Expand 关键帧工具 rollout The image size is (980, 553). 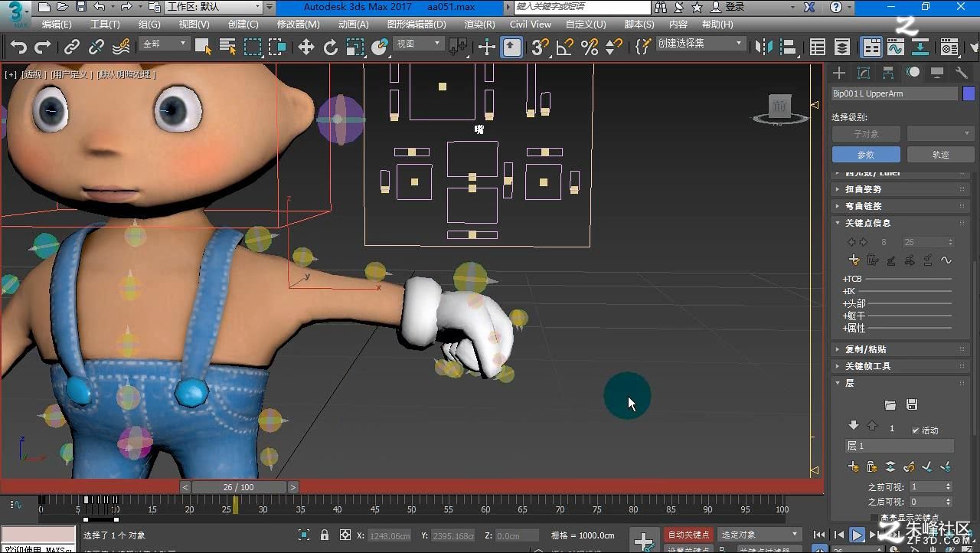(x=900, y=366)
